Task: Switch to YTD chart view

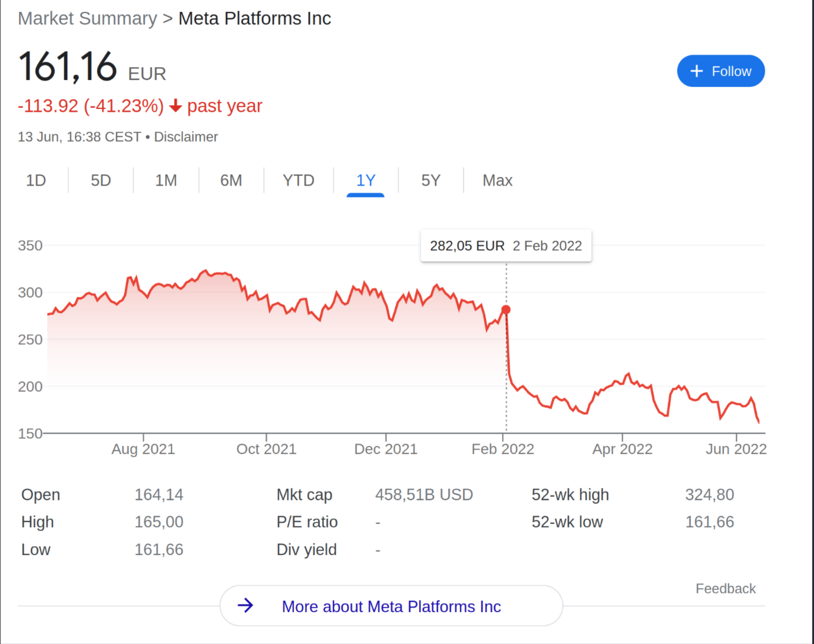Action: pos(298,181)
